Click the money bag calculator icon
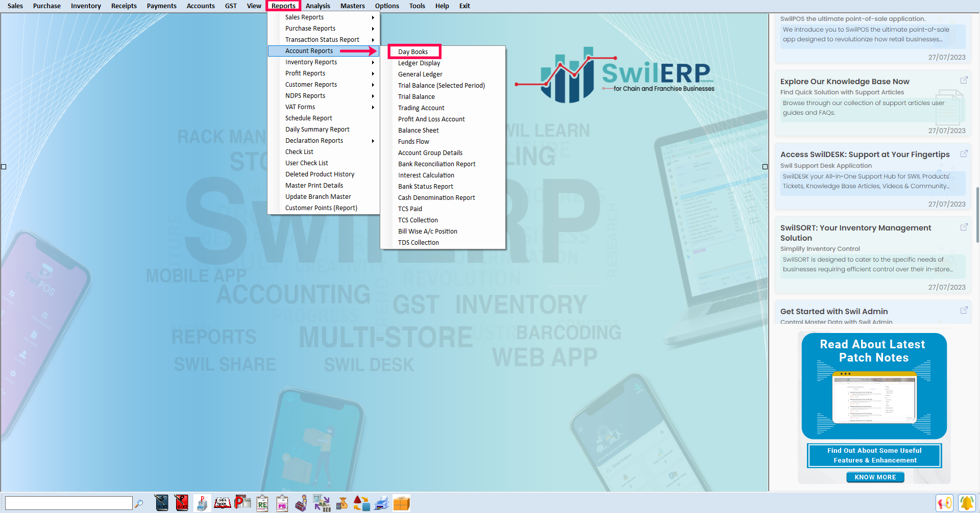Screen dimensions: 980x513 click(x=342, y=503)
